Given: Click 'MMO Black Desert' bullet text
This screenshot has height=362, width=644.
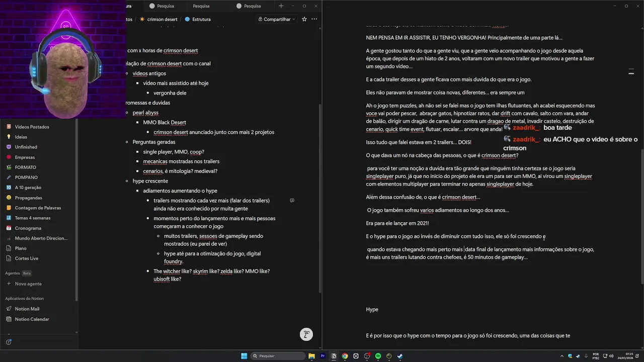Looking at the screenshot, I should pyautogui.click(x=165, y=122).
